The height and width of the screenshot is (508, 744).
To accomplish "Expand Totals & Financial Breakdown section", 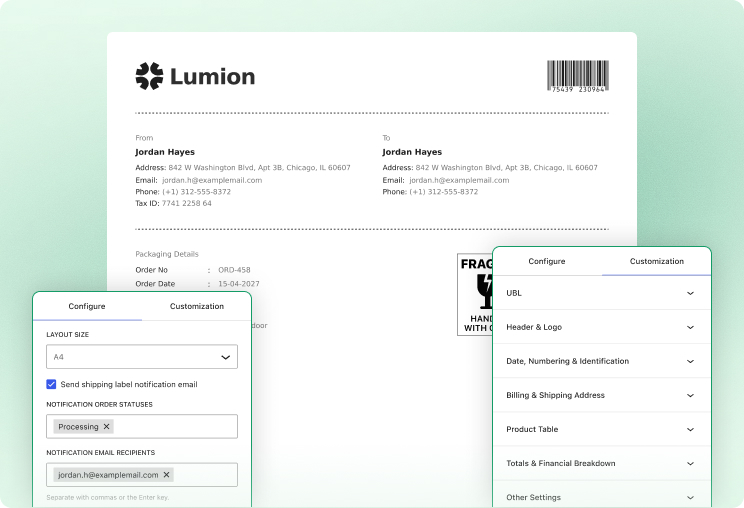I will (602, 463).
